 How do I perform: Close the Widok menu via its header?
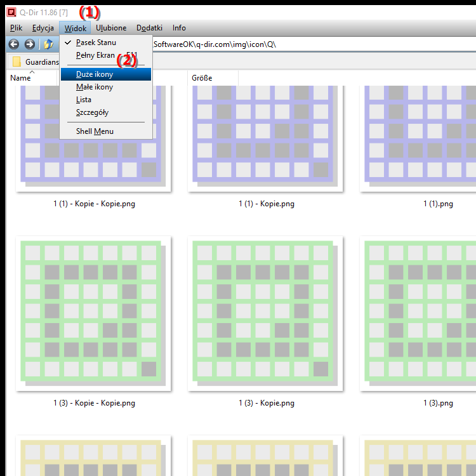75,28
